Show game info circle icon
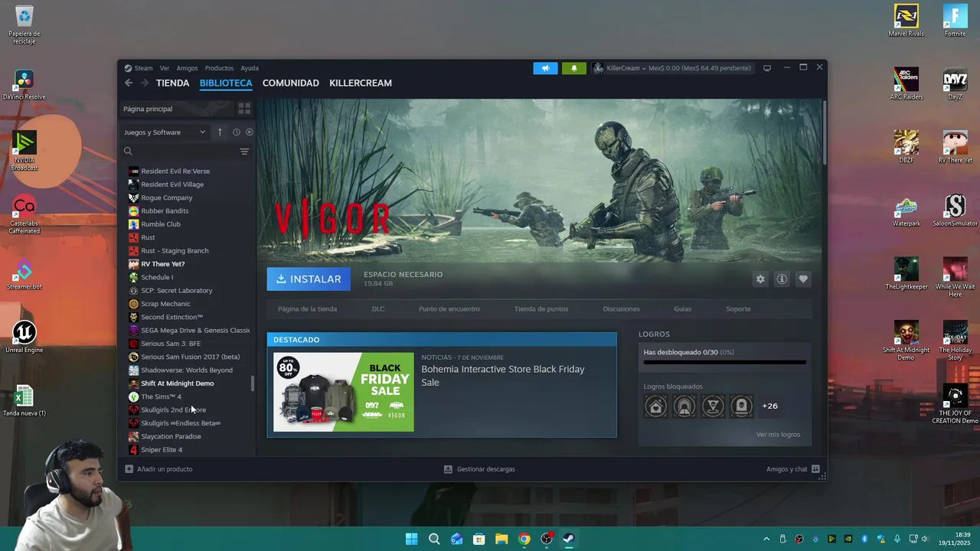Screen dimensions: 980x551 click(782, 279)
